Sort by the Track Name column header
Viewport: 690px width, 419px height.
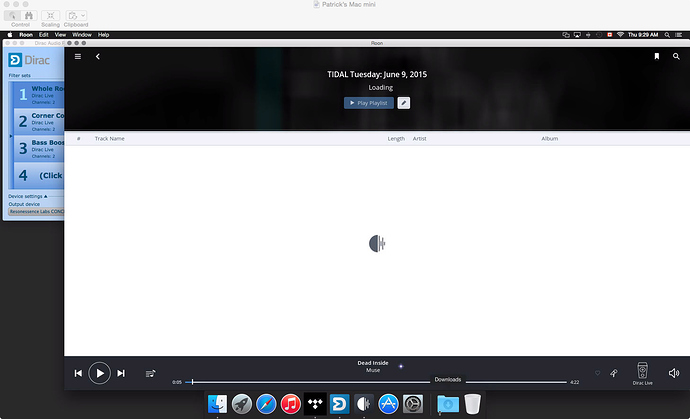[110, 139]
